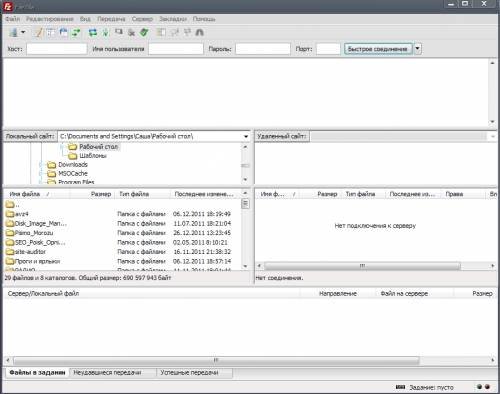Click the local file list vertical scrollbar
This screenshot has width=500, height=394.
(x=245, y=230)
